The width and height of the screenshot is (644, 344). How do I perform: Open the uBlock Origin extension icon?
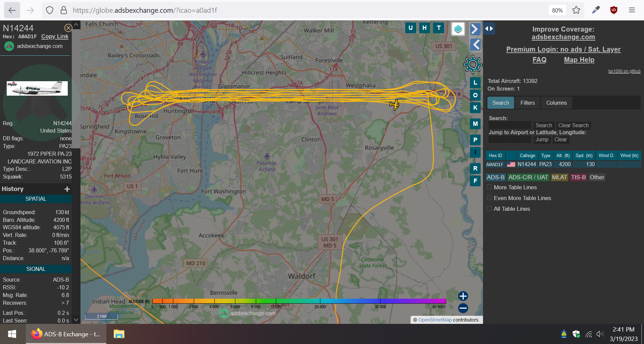pos(614,10)
